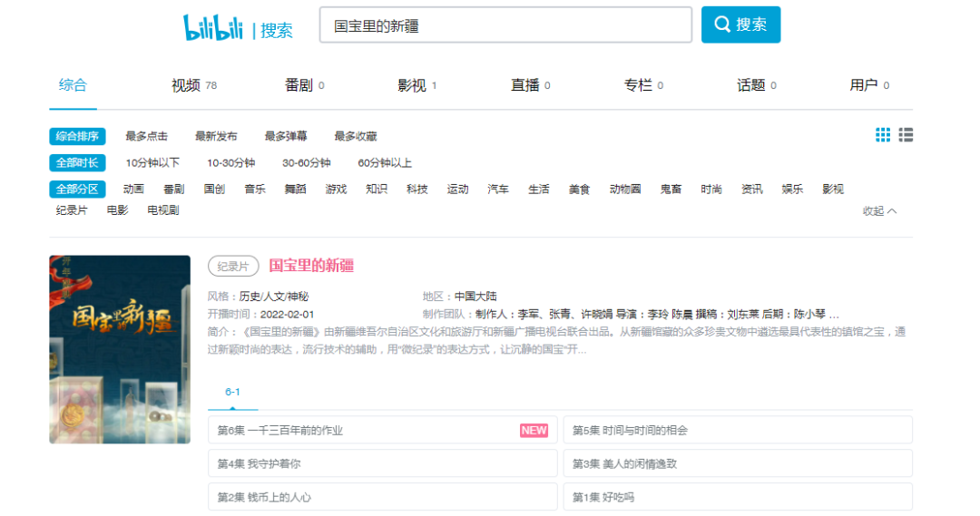Select the 纪录片 category filter
Image resolution: width=980 pixels, height=516 pixels.
(72, 209)
